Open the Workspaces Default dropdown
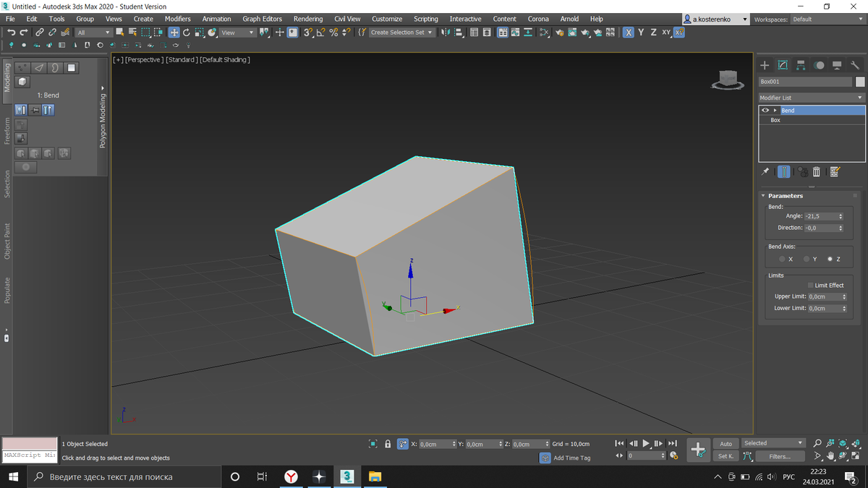Image resolution: width=868 pixels, height=488 pixels. pyautogui.click(x=827, y=20)
